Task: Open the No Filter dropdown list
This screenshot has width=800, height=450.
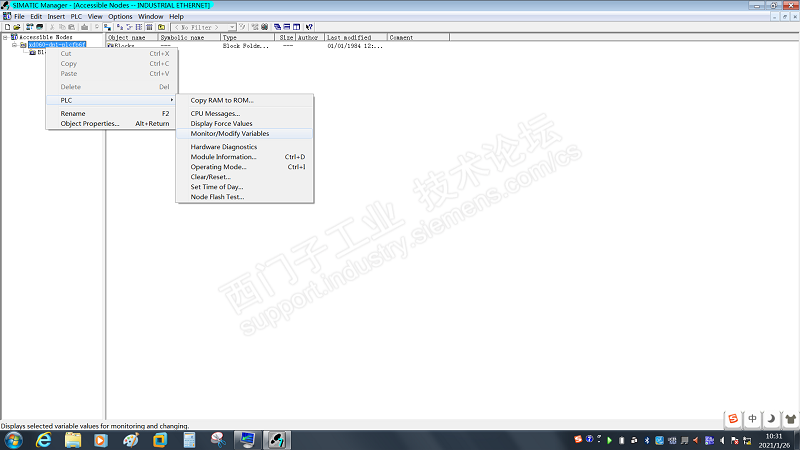Action: [x=232, y=27]
